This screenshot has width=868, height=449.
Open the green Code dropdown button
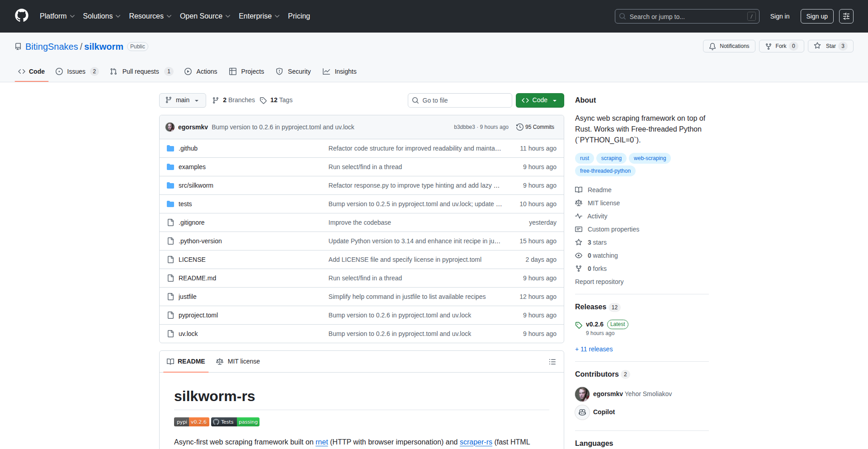pyautogui.click(x=540, y=100)
